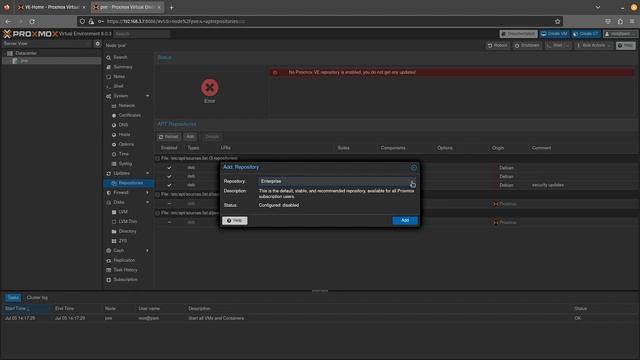Click the DNS globe icon
640x360 pixels.
[x=114, y=125]
